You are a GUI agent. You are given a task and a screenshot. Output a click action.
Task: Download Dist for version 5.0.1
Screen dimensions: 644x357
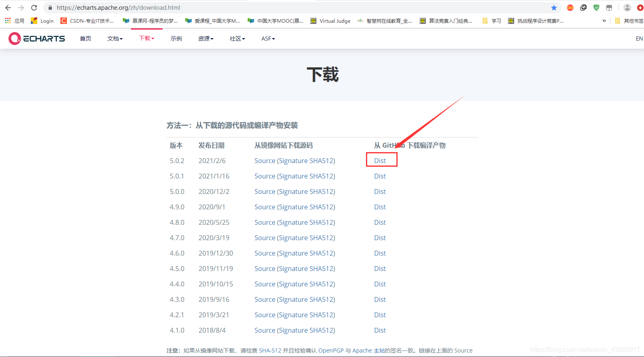(x=380, y=176)
